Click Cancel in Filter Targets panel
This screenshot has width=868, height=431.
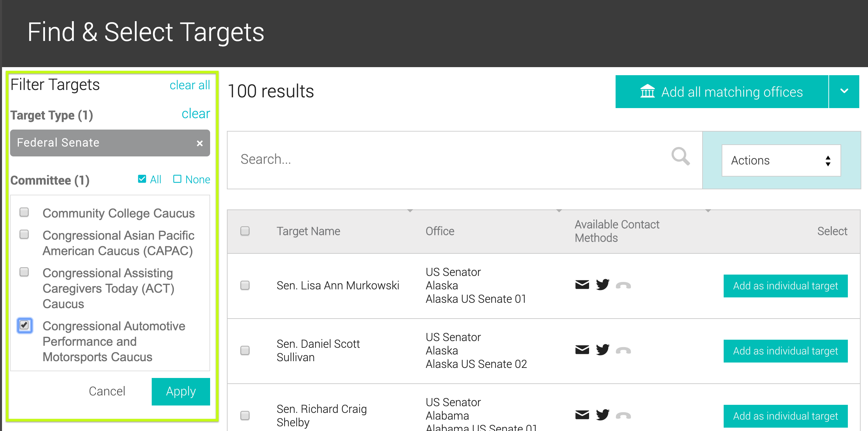coord(107,391)
